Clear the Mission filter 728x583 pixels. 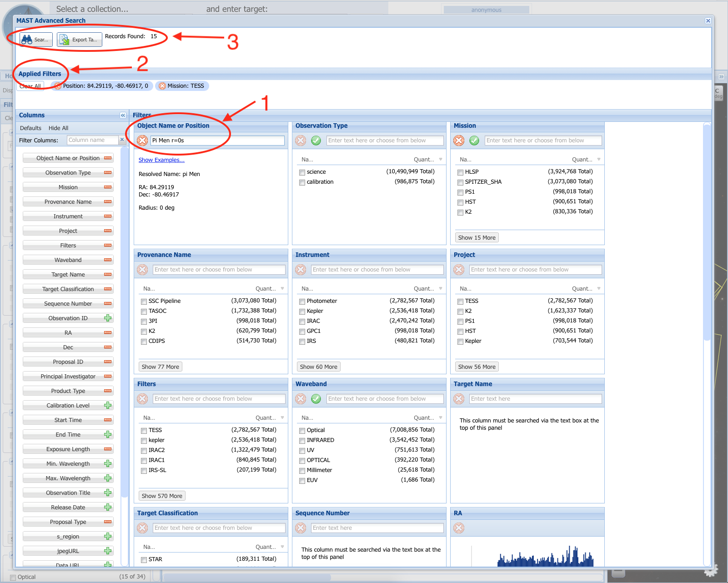(459, 141)
